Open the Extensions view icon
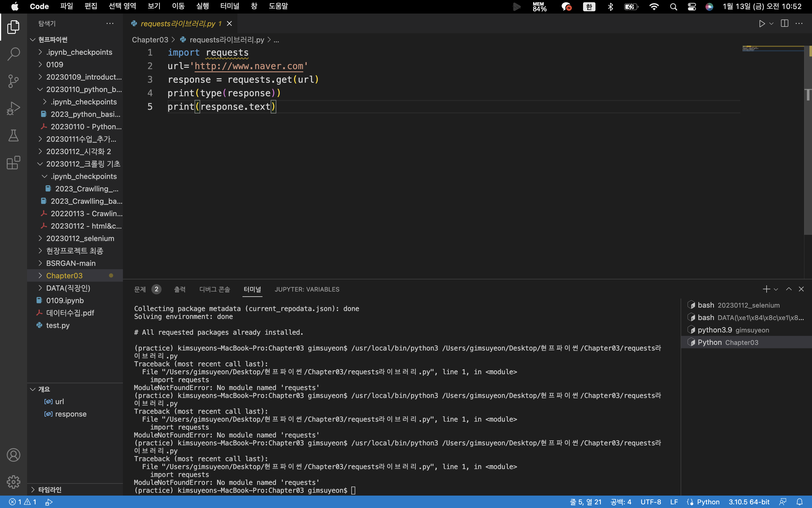 click(x=14, y=163)
